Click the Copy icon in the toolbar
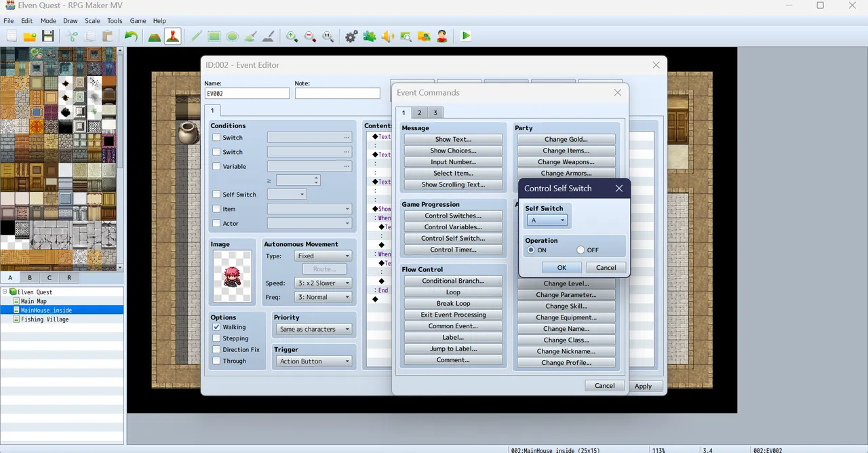Viewport: 868px width, 453px height. pyautogui.click(x=90, y=37)
